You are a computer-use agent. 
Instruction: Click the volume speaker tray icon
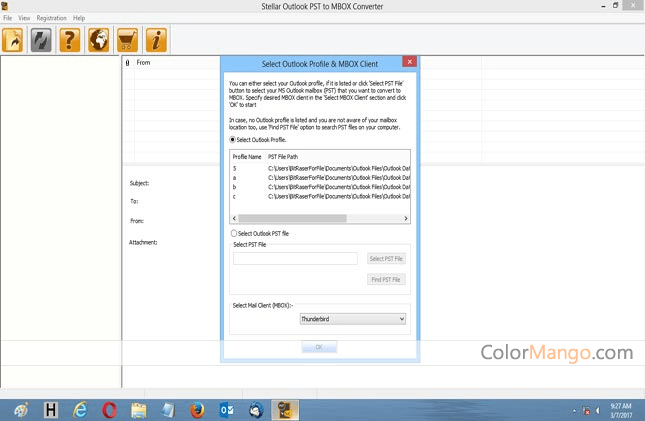(598, 410)
